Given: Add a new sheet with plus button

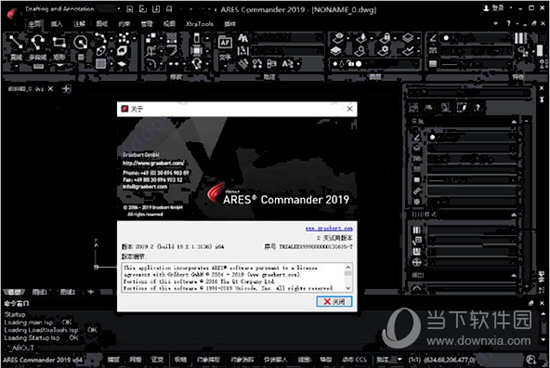Looking at the screenshot, I should pyautogui.click(x=90, y=292).
